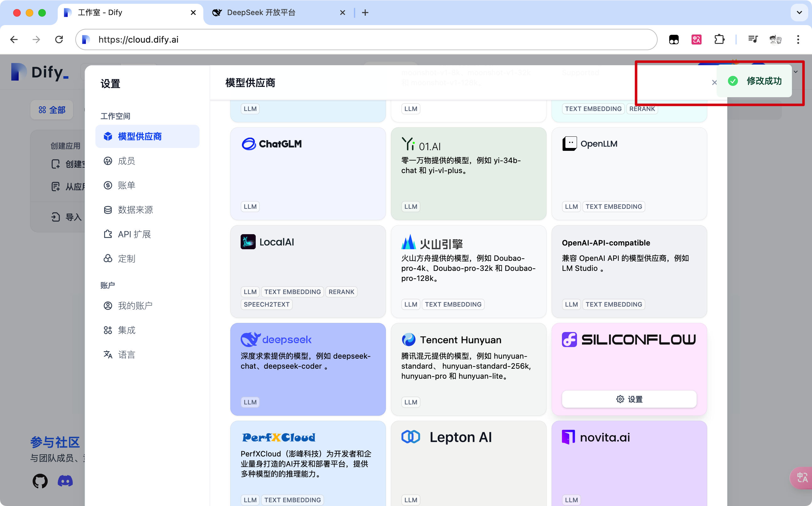Open the GitHub community icon
The image size is (812, 506).
coord(40,481)
